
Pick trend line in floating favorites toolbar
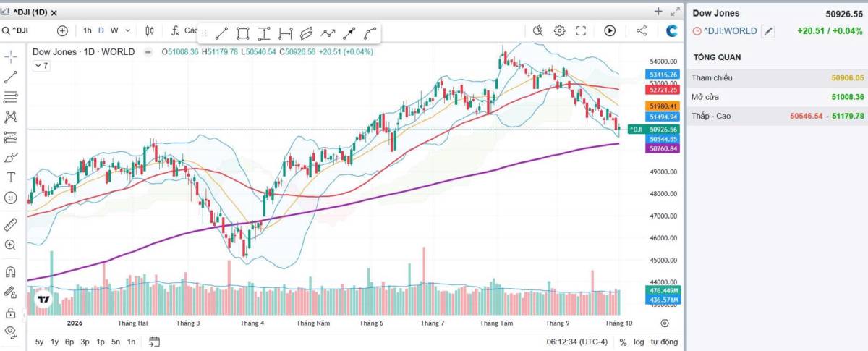click(x=222, y=33)
